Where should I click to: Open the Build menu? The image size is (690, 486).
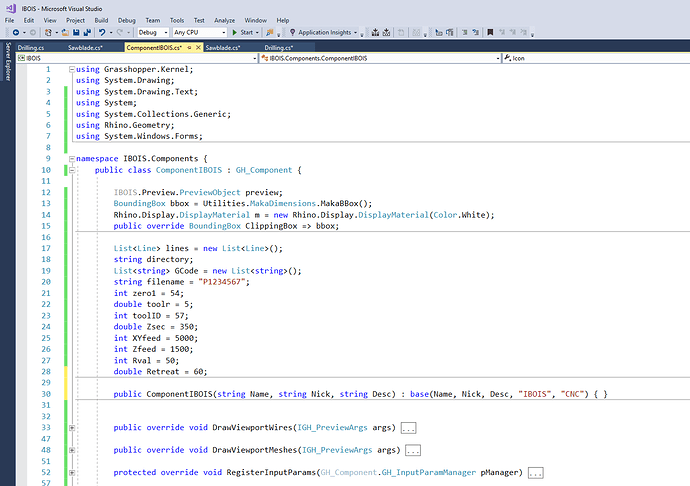(x=101, y=19)
